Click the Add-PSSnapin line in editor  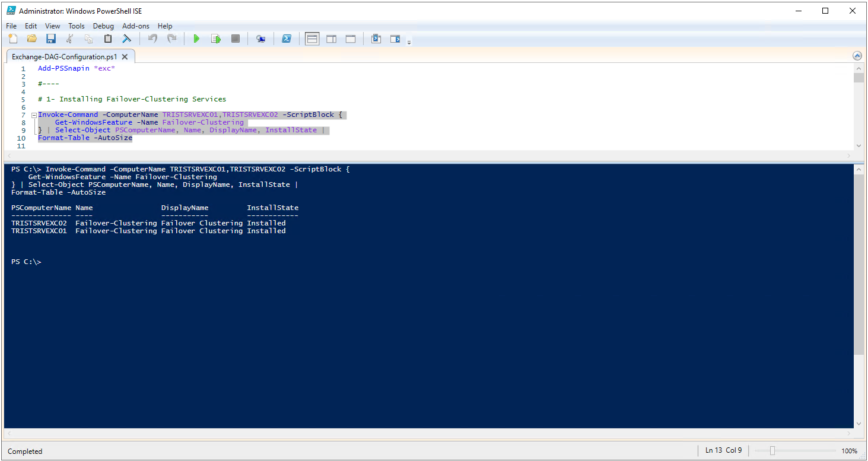(77, 68)
